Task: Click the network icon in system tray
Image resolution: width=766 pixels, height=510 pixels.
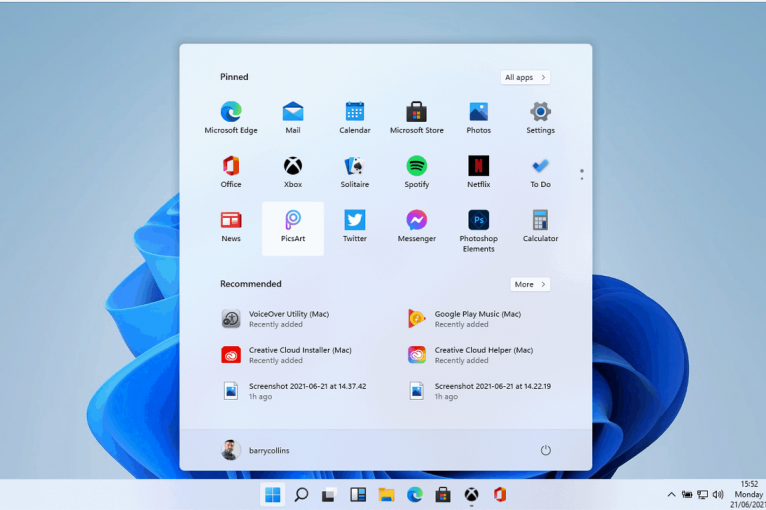Action: (x=702, y=495)
